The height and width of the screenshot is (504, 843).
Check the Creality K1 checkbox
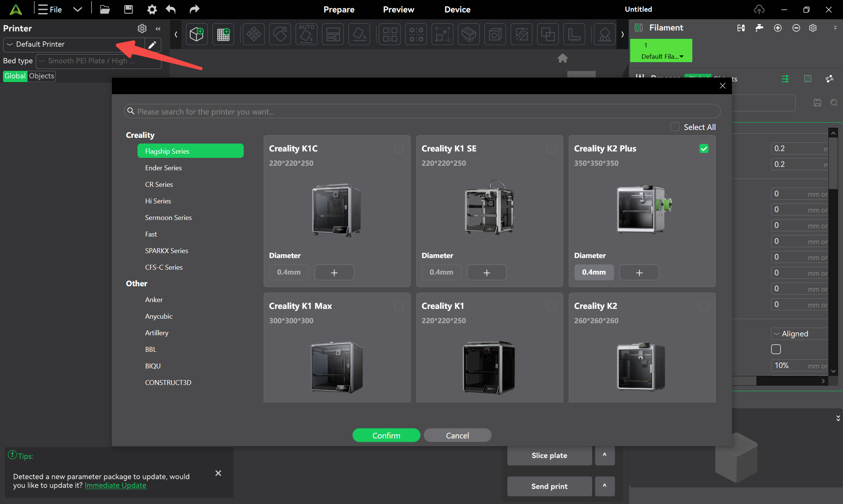point(551,306)
